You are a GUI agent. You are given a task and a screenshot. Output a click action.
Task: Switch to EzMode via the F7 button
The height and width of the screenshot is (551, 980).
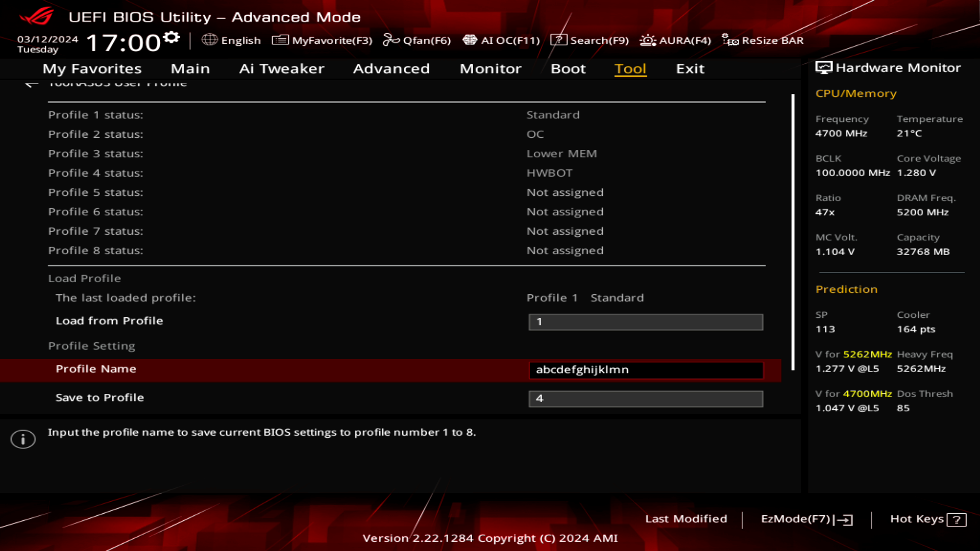point(805,519)
